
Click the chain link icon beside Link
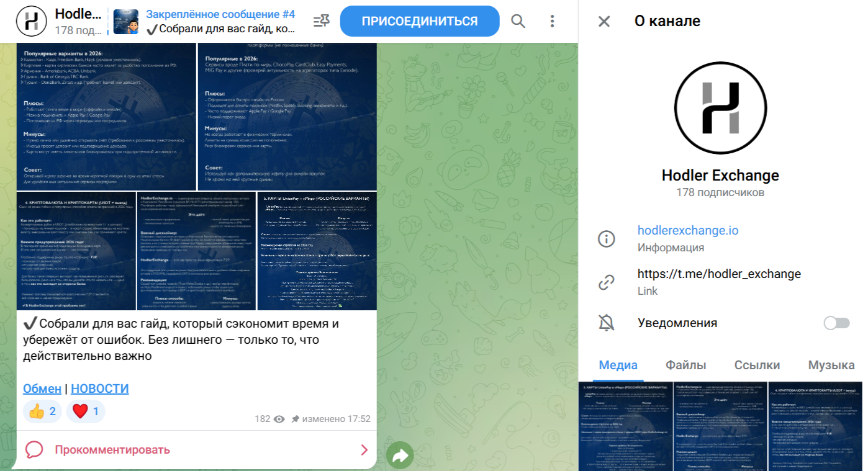point(606,282)
